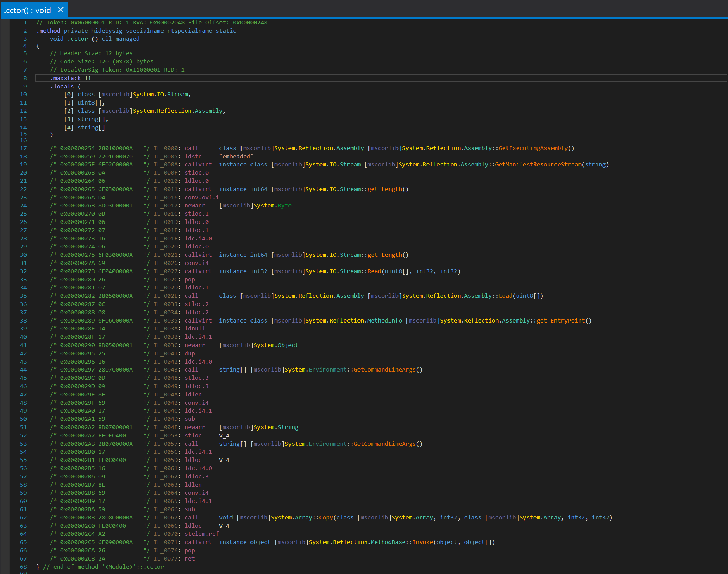Screen dimensions: 728x574
Task: Click the Token comment on line 1
Action: [x=152, y=22]
